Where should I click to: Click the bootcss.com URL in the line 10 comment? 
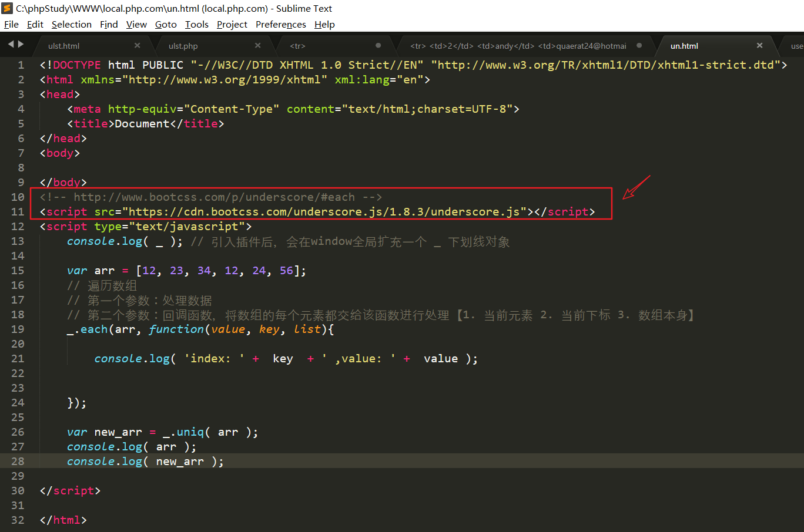pyautogui.click(x=214, y=197)
